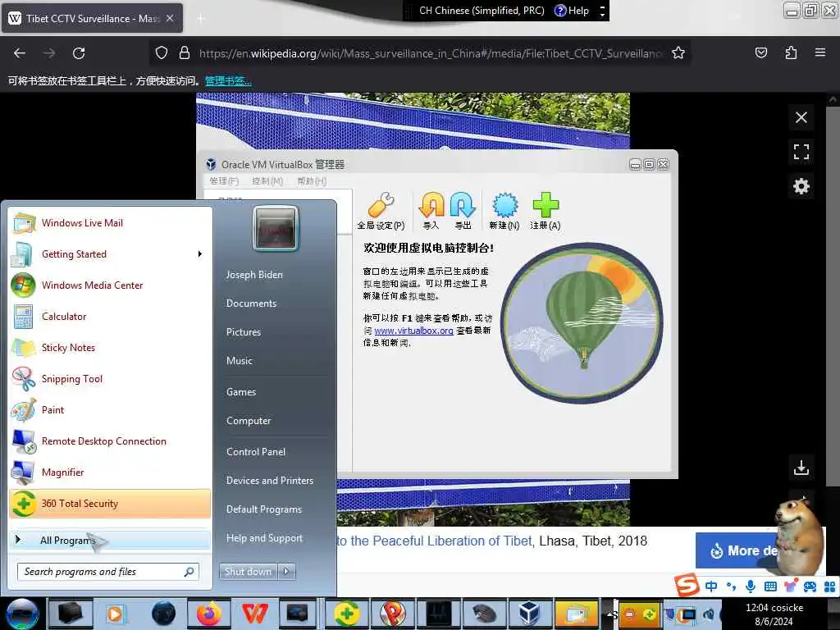Viewport: 840px width, 630px height.
Task: Click Sogou soft keyboard icon
Action: (x=770, y=587)
